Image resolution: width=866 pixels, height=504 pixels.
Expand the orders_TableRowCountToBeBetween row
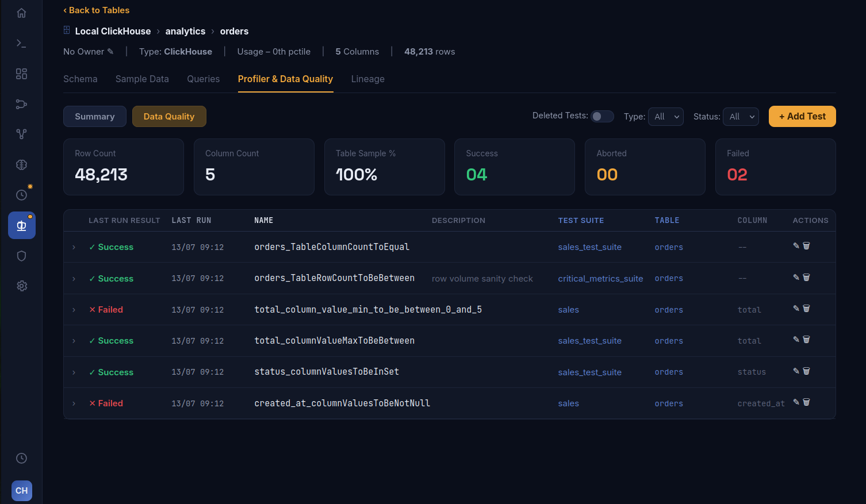pos(74,279)
